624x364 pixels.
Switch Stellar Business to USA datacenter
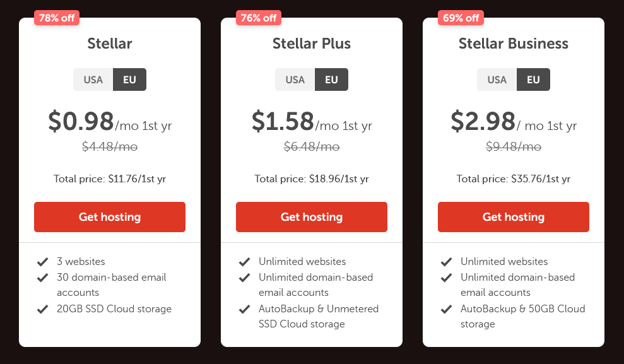pyautogui.click(x=497, y=79)
